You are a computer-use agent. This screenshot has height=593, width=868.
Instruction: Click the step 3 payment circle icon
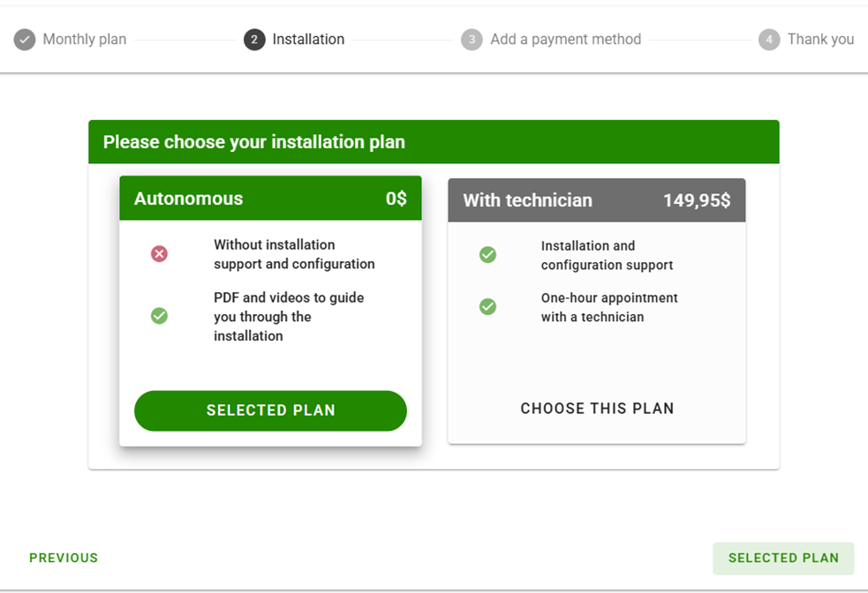click(x=472, y=40)
